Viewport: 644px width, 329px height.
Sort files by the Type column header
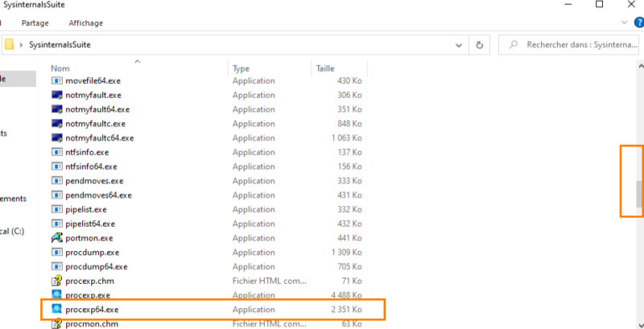(242, 69)
